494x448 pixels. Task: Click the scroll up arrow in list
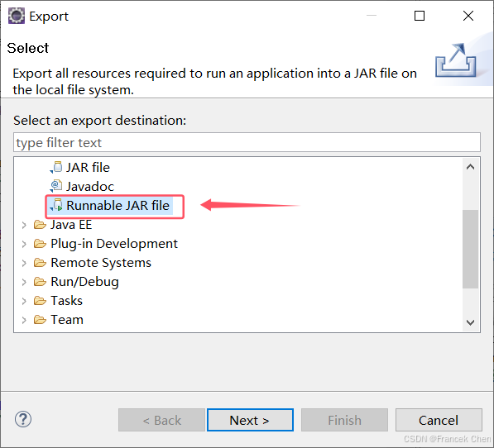click(x=470, y=167)
